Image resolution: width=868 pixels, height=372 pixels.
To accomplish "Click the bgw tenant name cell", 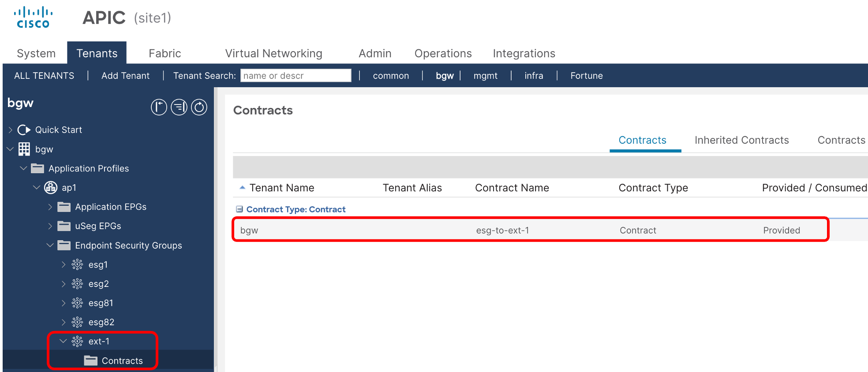I will (249, 231).
